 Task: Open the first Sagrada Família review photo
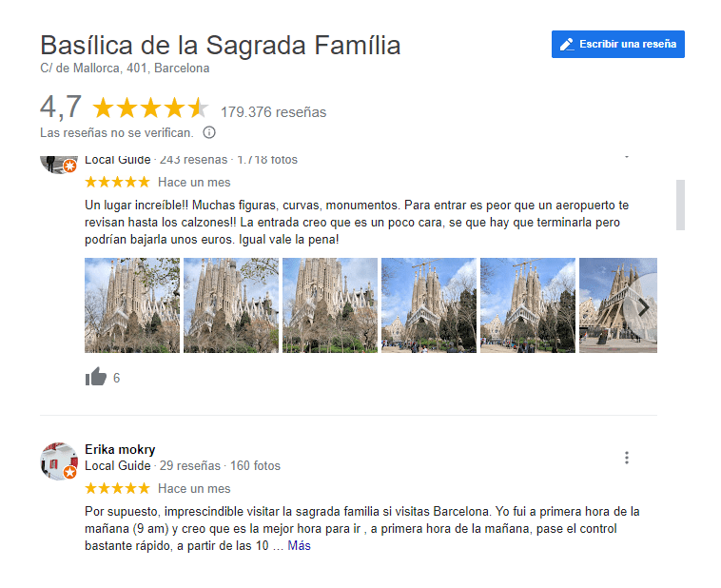[132, 305]
